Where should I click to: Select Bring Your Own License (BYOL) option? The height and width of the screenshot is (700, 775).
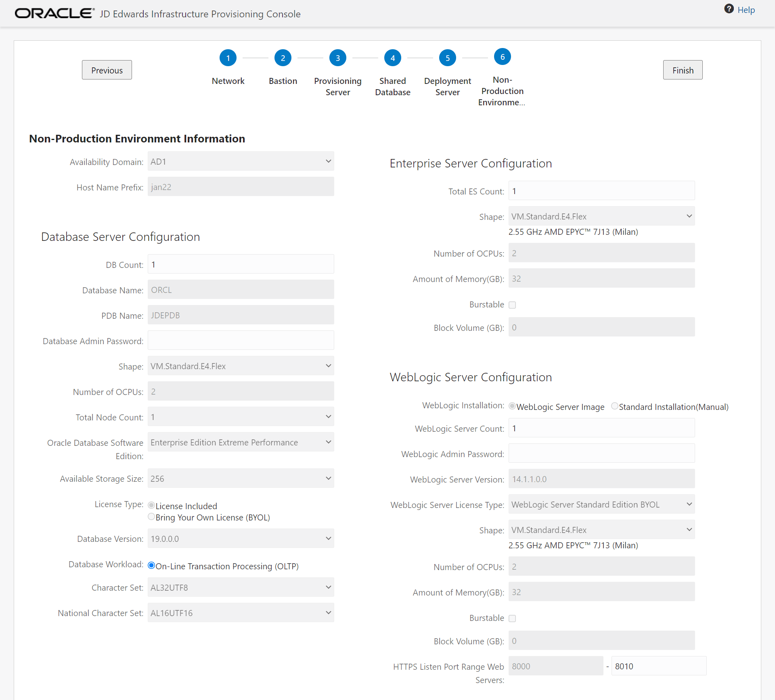pyautogui.click(x=151, y=517)
